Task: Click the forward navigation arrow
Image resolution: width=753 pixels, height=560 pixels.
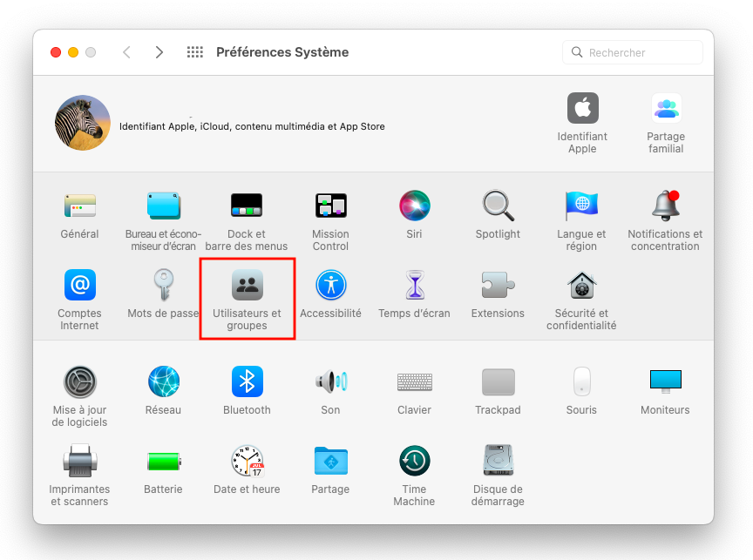Action: click(x=159, y=52)
